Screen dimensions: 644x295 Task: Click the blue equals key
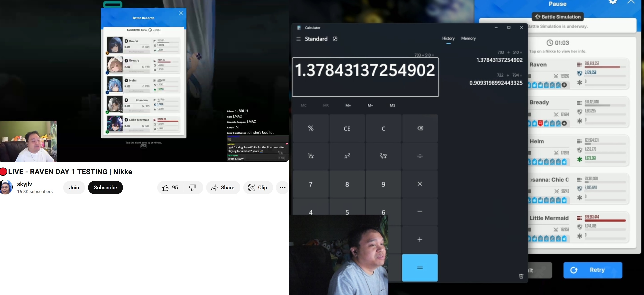[x=420, y=268]
